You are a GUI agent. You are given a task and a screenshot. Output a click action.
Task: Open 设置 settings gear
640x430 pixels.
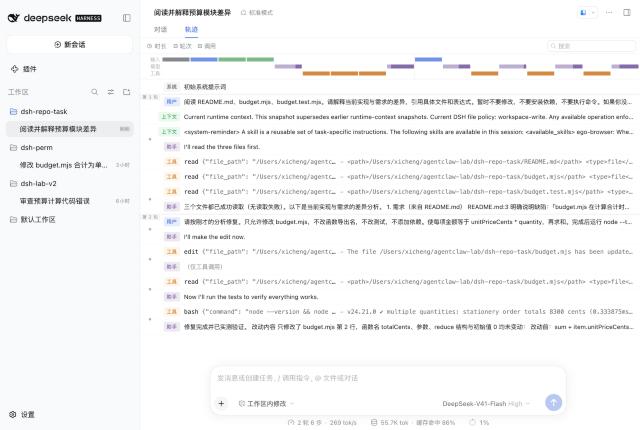22,414
